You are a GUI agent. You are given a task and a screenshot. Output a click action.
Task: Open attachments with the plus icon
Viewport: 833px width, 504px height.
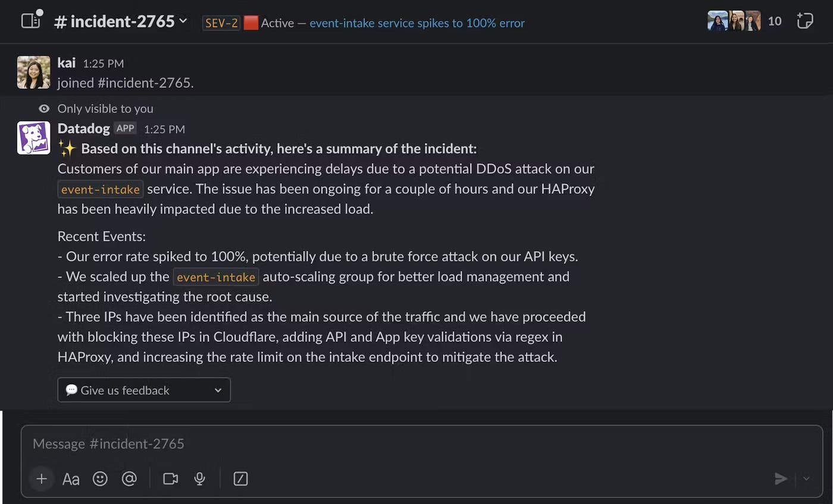pos(41,478)
